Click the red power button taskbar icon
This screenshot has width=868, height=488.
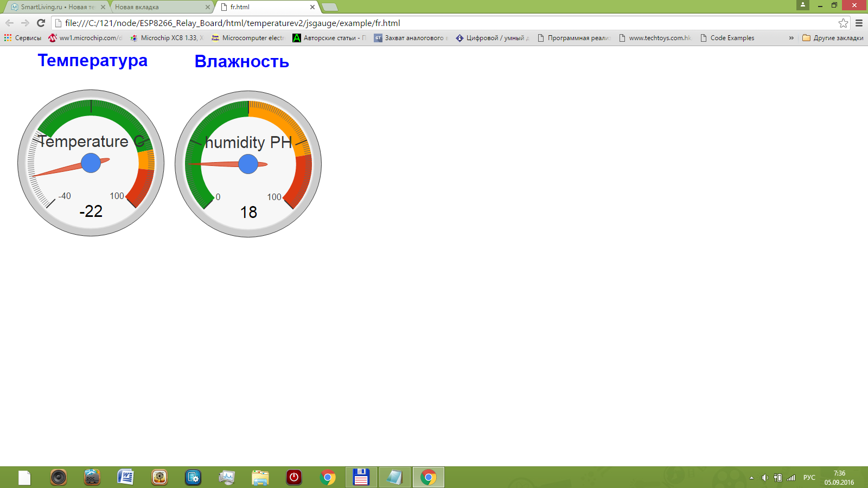(294, 477)
